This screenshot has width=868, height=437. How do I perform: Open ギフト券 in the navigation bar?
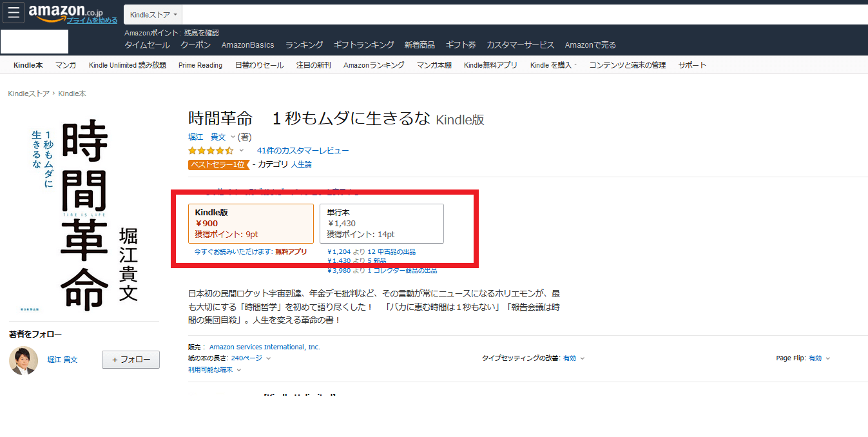(x=461, y=45)
